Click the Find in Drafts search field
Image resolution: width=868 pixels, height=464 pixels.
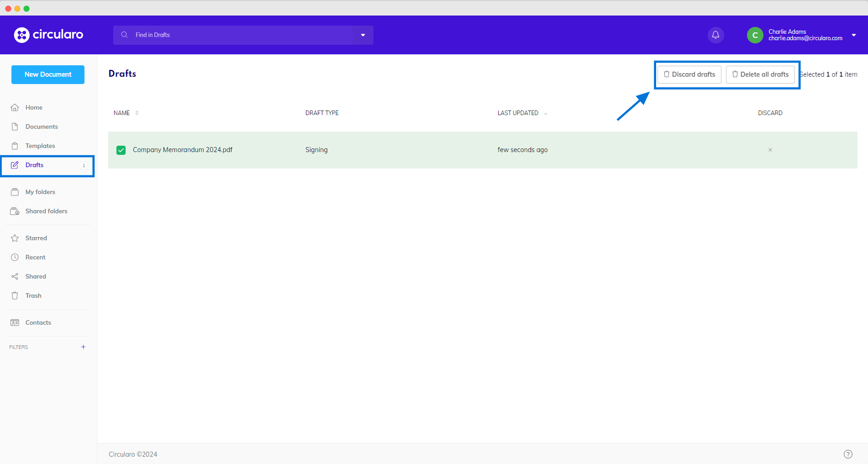click(x=237, y=35)
